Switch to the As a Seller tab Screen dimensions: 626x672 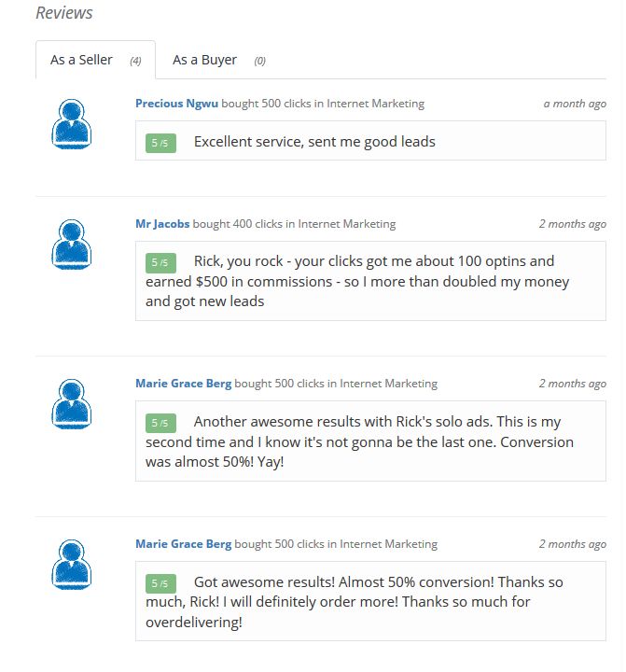[95, 60]
